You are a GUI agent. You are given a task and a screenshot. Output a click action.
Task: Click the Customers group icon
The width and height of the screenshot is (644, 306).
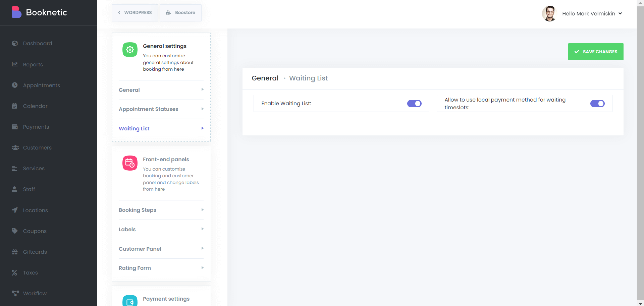pos(15,147)
